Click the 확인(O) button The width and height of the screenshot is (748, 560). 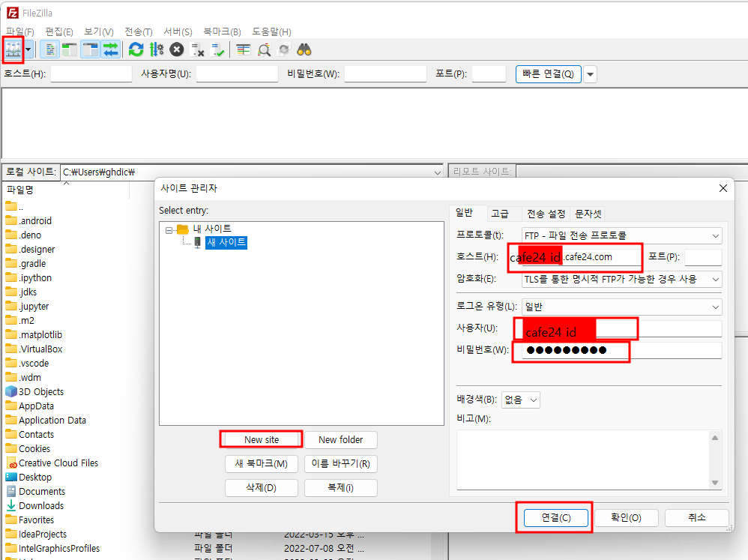click(x=626, y=517)
